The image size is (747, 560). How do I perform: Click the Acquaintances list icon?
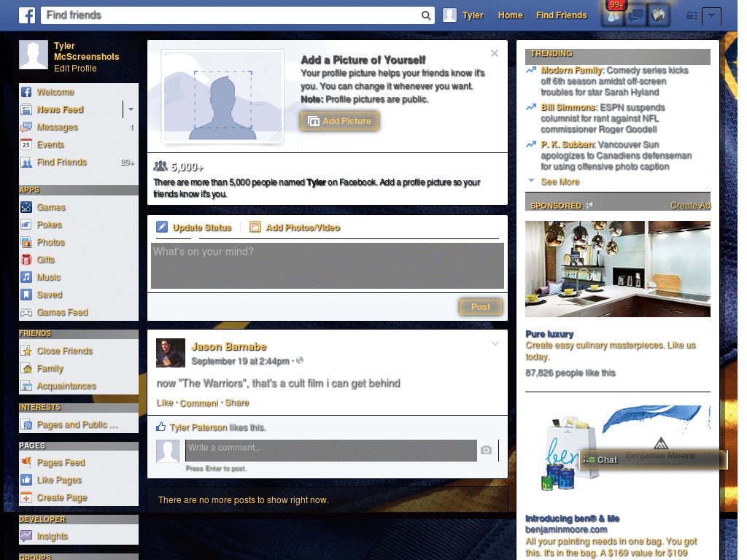point(26,386)
